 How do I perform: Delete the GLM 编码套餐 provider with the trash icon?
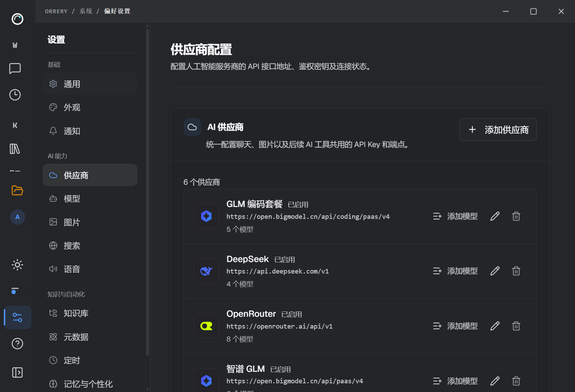(x=516, y=216)
